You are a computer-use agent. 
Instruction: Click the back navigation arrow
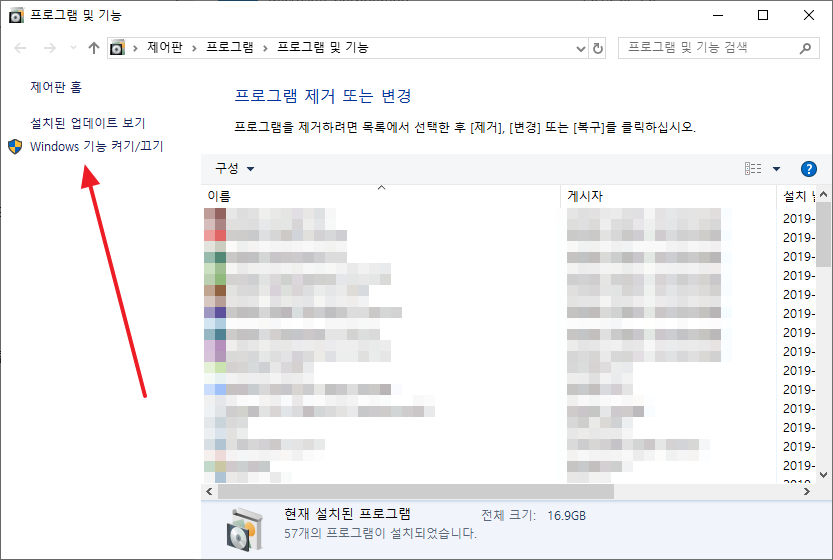(20, 48)
